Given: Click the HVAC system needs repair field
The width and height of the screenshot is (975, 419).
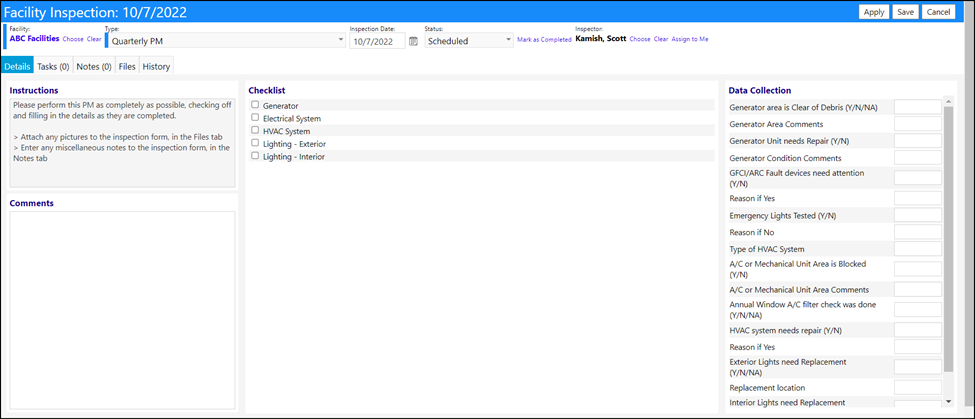Looking at the screenshot, I should [x=918, y=329].
